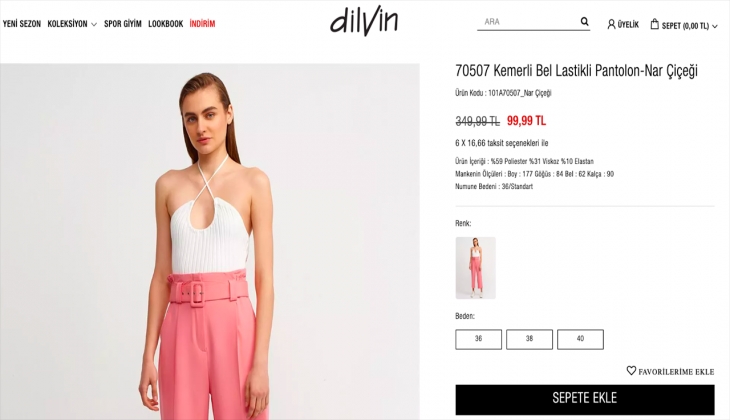
Task: Click the heart favorites icon
Action: coord(631,371)
